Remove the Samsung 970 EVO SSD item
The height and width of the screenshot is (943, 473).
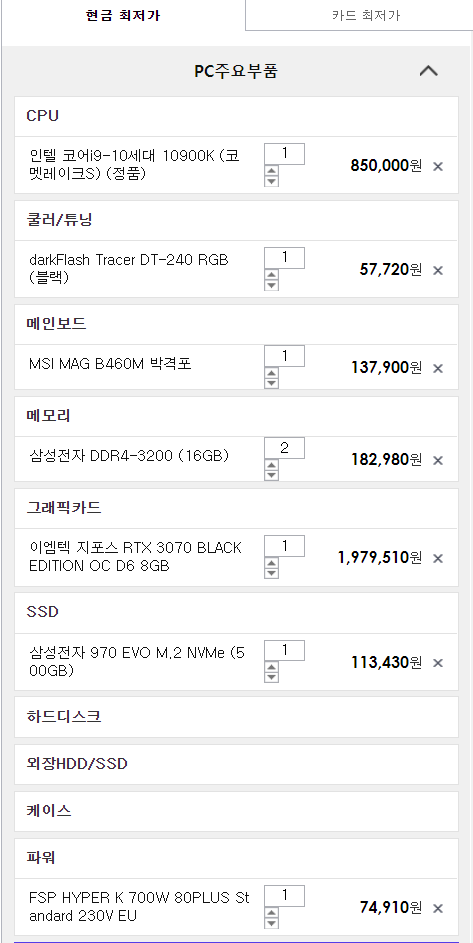tap(438, 663)
